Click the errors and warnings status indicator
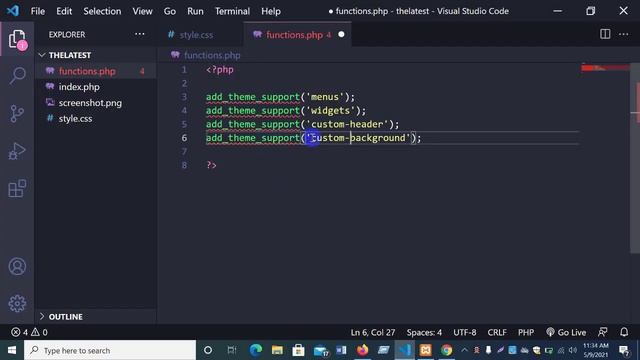This screenshot has height=360, width=640. point(29,332)
